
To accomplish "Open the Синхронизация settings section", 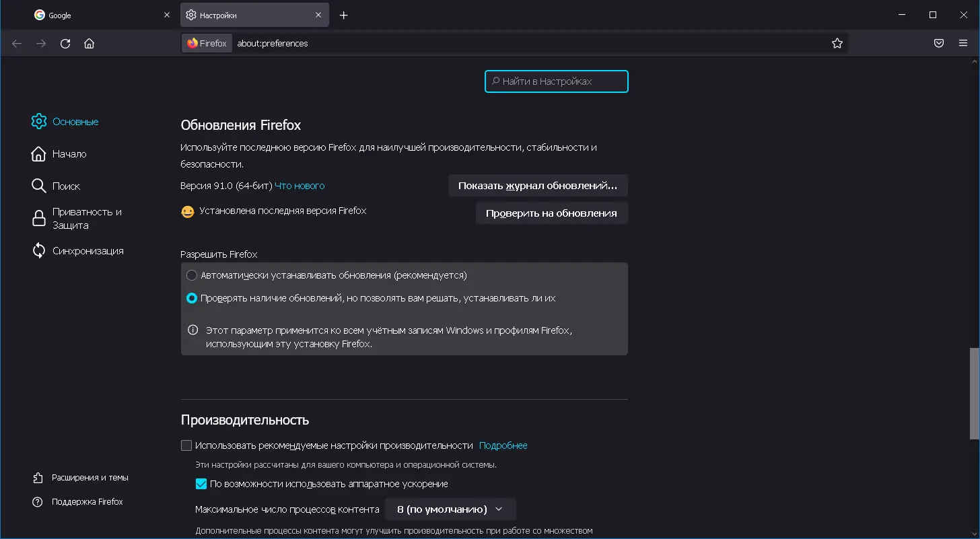I will click(x=88, y=250).
